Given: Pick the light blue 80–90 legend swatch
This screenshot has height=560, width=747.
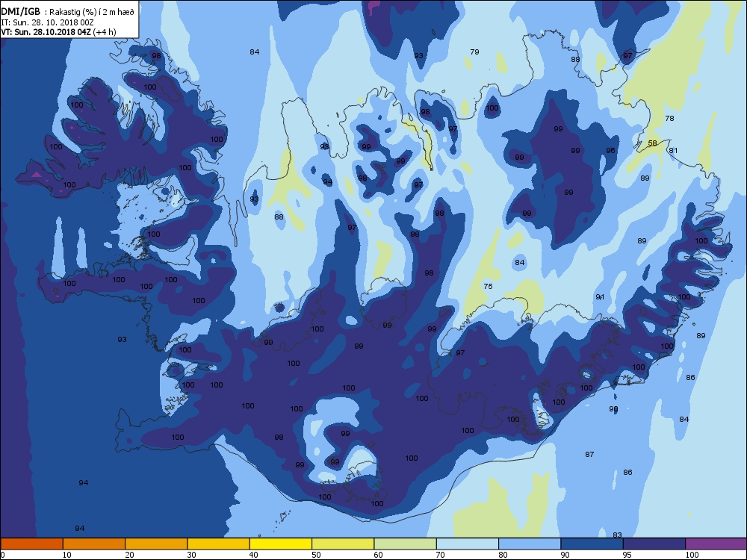Looking at the screenshot, I should tap(530, 544).
